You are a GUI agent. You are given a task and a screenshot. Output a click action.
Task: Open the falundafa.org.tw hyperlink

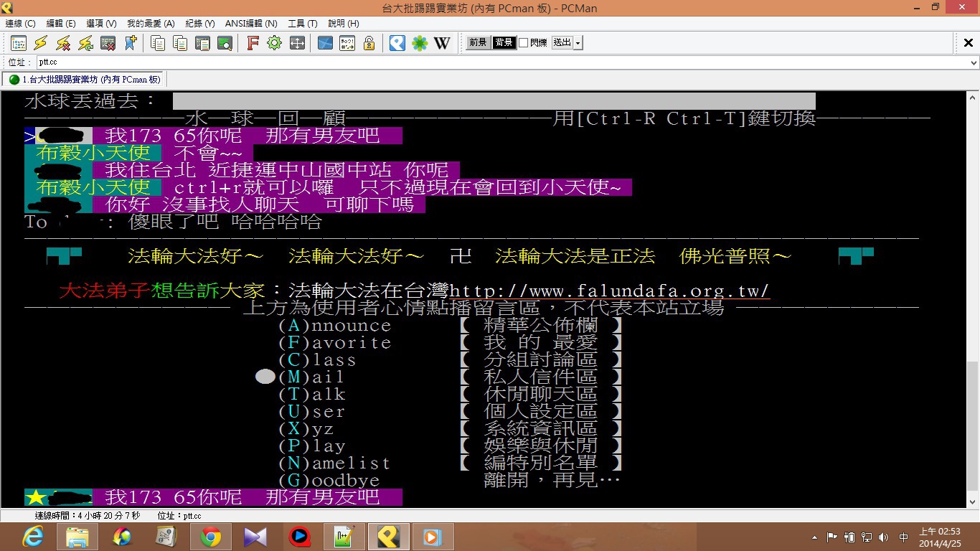coord(609,291)
